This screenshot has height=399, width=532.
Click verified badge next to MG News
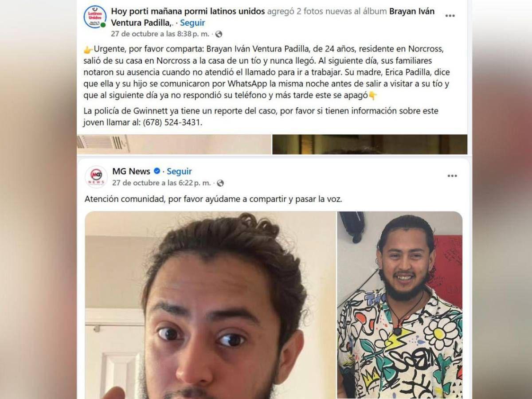pos(157,171)
